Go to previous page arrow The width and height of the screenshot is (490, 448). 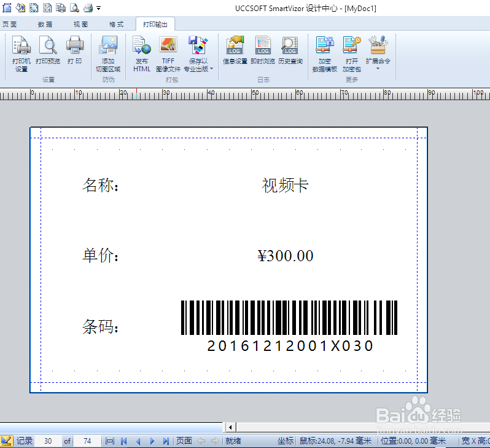point(201,441)
